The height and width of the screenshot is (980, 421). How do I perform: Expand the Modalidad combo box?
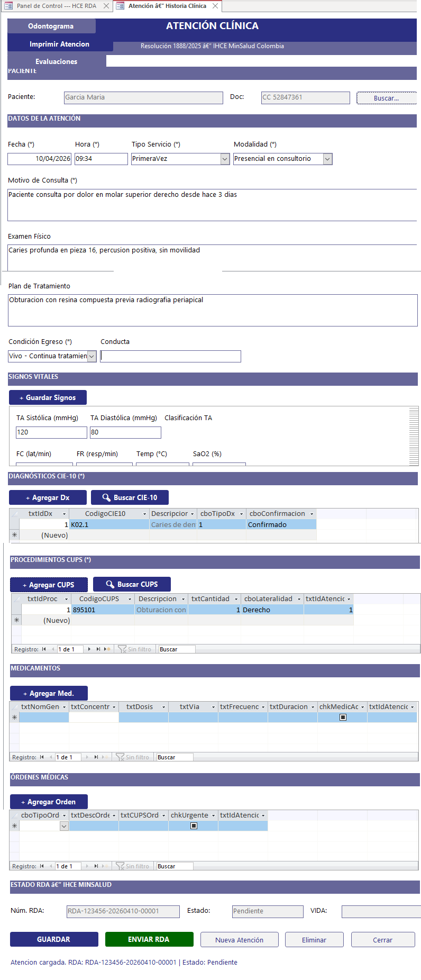(x=327, y=159)
